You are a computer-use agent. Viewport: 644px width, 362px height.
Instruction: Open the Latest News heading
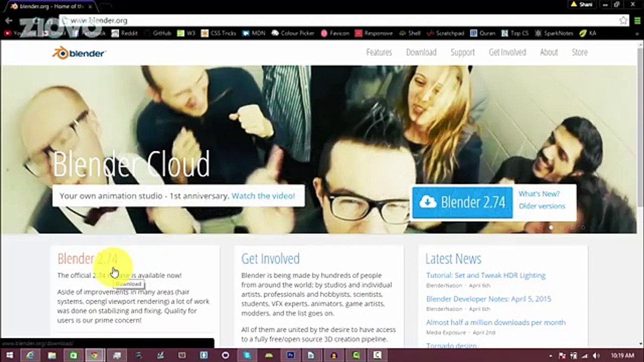pyautogui.click(x=453, y=258)
